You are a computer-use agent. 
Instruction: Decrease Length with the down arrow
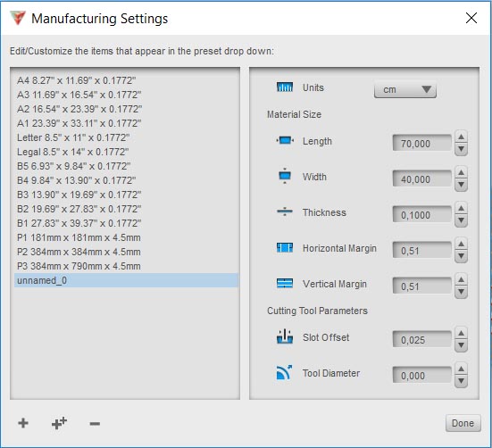pyautogui.click(x=461, y=149)
